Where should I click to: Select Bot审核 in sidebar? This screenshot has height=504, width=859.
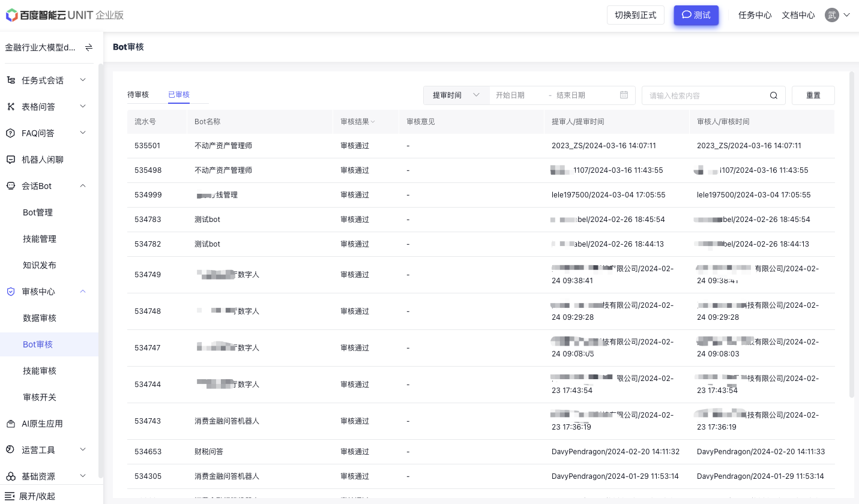click(x=49, y=344)
